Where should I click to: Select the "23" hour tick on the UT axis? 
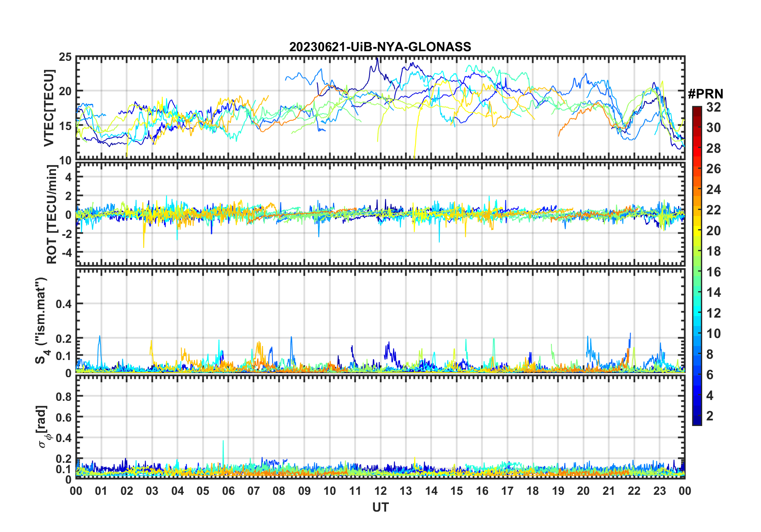[659, 491]
